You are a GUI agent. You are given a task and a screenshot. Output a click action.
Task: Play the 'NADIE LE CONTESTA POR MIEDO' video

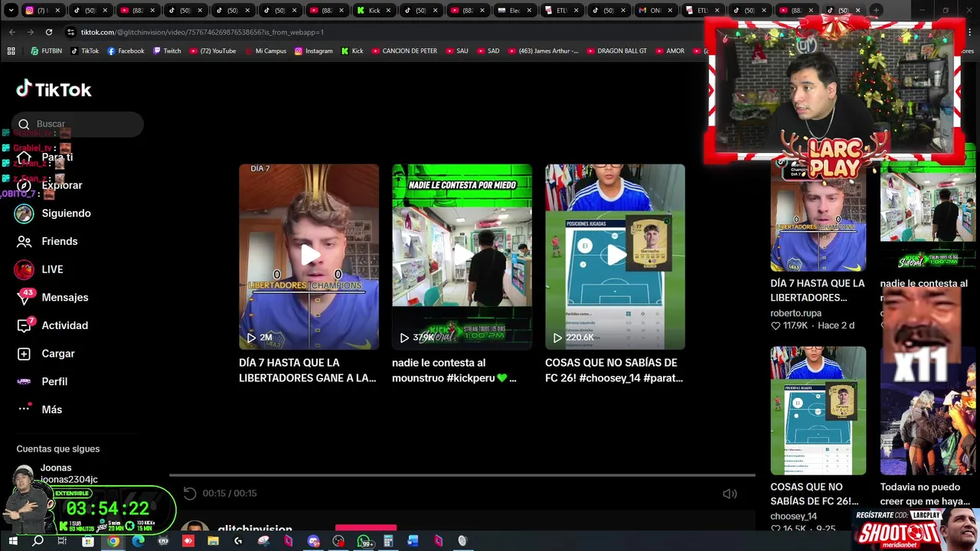pyautogui.click(x=462, y=256)
